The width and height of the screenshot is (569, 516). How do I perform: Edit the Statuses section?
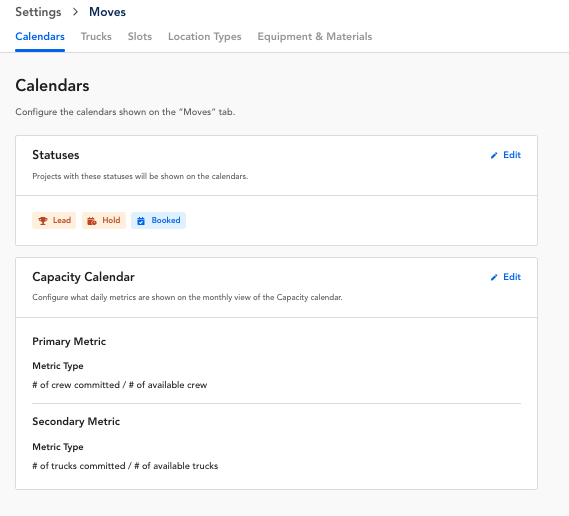(506, 155)
